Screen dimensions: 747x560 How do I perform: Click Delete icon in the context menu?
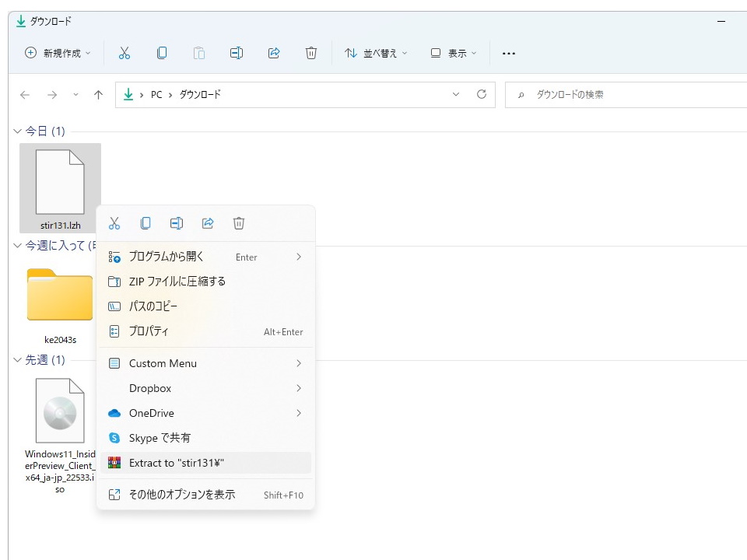(x=239, y=223)
